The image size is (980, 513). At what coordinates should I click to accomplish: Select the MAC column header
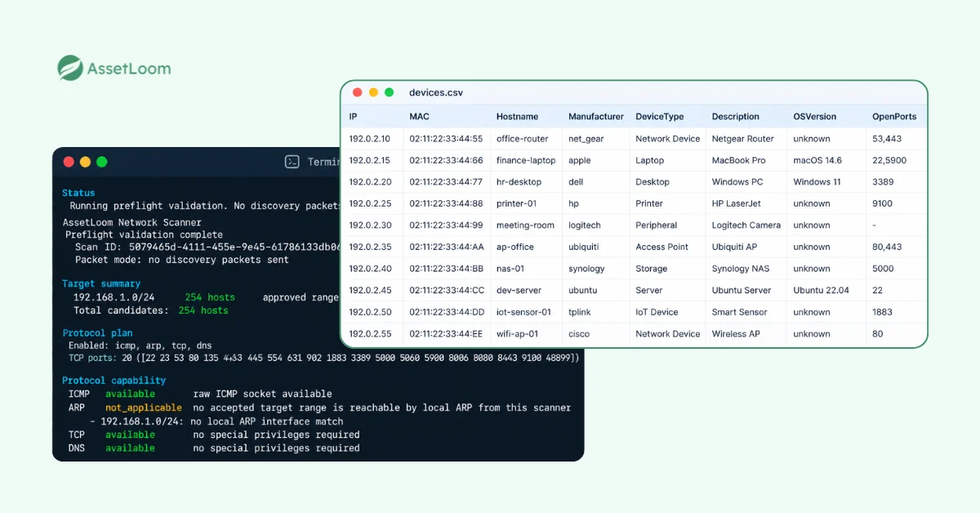point(419,117)
